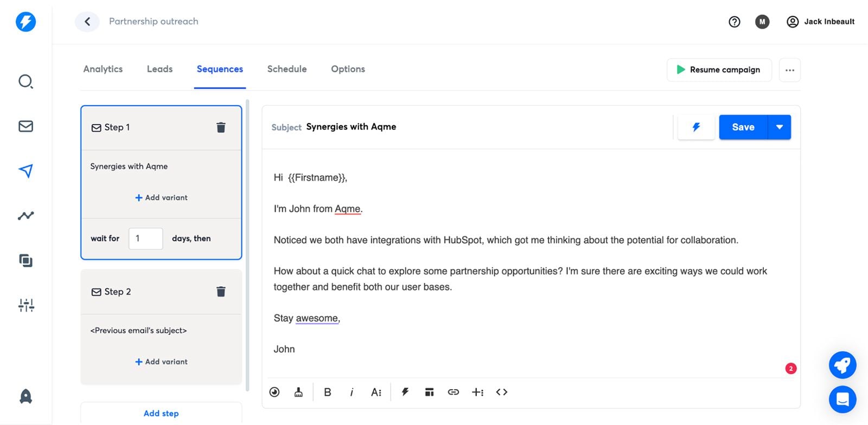This screenshot has height=425, width=868.
Task: Click the rocket icon at the sidebar bottom
Action: 25,396
